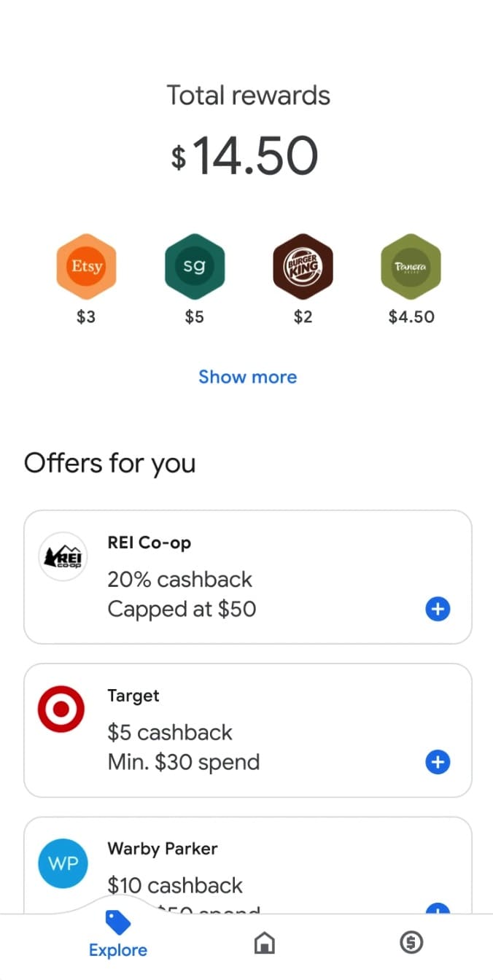
Task: Open the Warby Parker WP logo
Action: click(x=63, y=863)
